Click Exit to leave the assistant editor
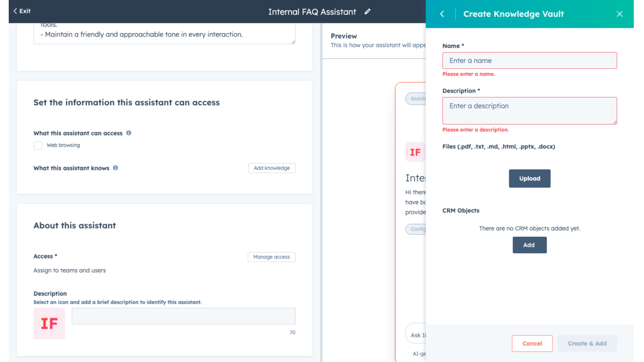Screen dimensions: 644x362 click(22, 11)
